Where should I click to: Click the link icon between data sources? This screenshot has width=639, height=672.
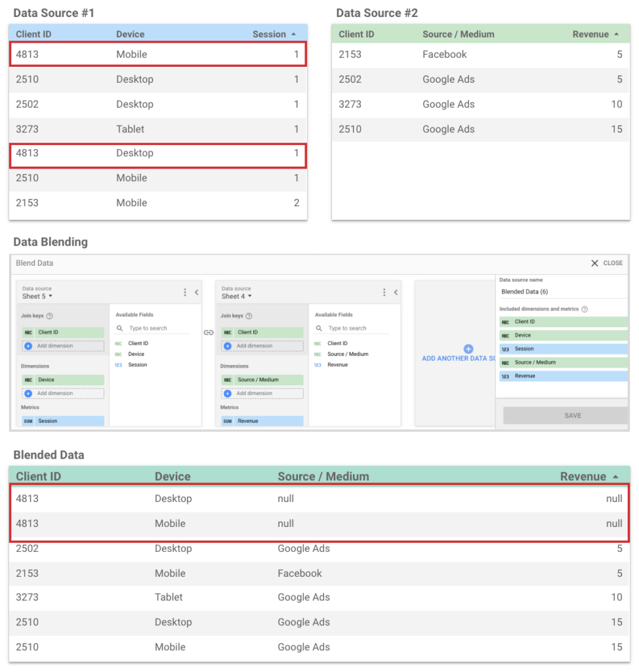click(x=209, y=333)
